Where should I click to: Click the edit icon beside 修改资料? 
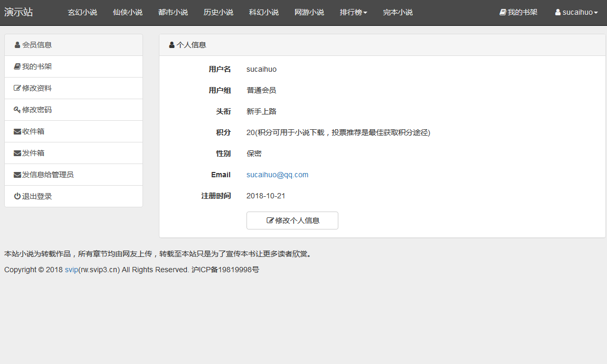point(17,89)
